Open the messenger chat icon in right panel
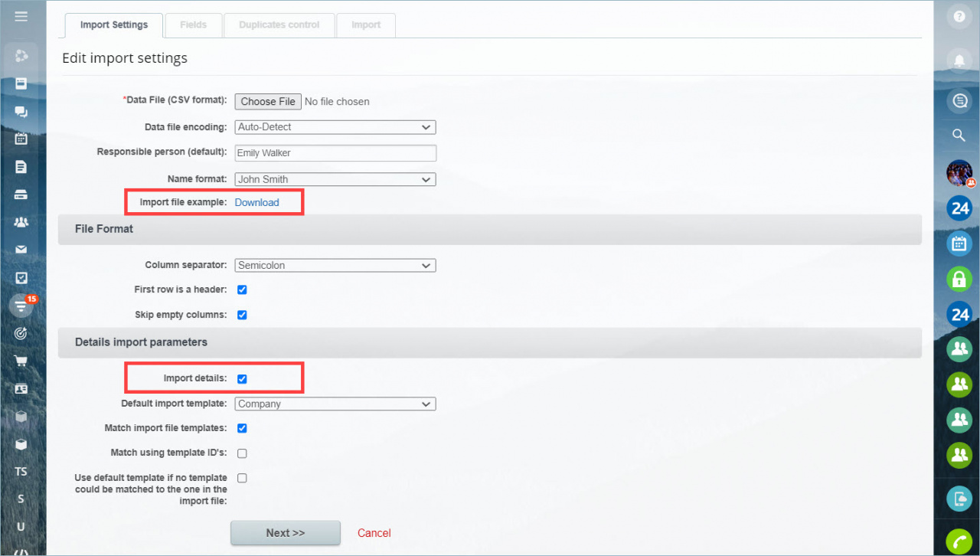The width and height of the screenshot is (980, 556). click(959, 100)
